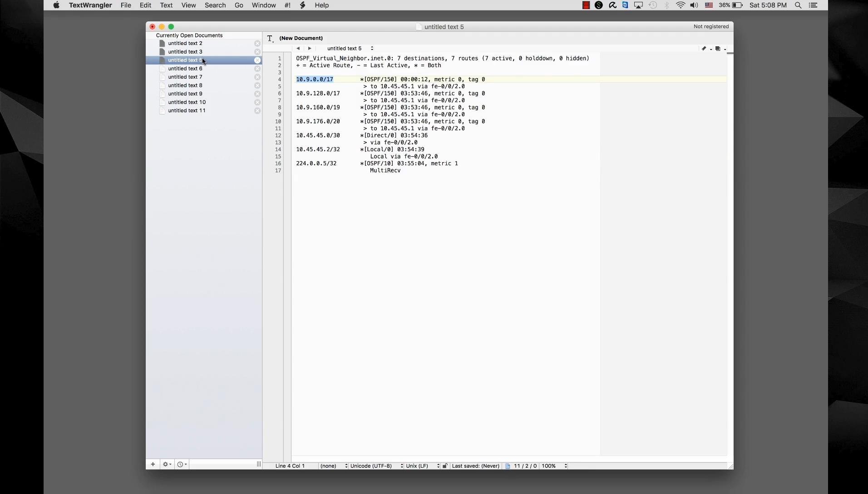Open the Window menu
This screenshot has height=494, width=868.
click(x=264, y=5)
